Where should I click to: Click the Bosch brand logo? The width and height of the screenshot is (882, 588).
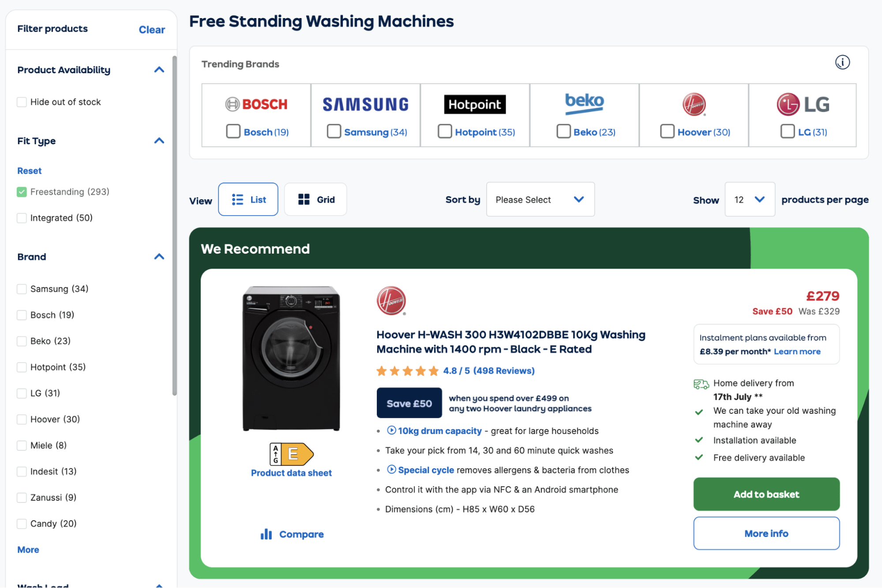256,104
